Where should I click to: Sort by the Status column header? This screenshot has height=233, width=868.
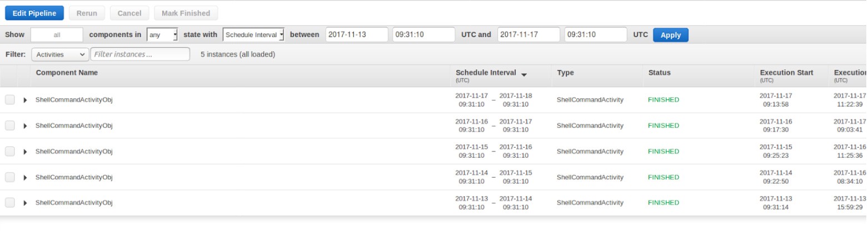click(659, 73)
